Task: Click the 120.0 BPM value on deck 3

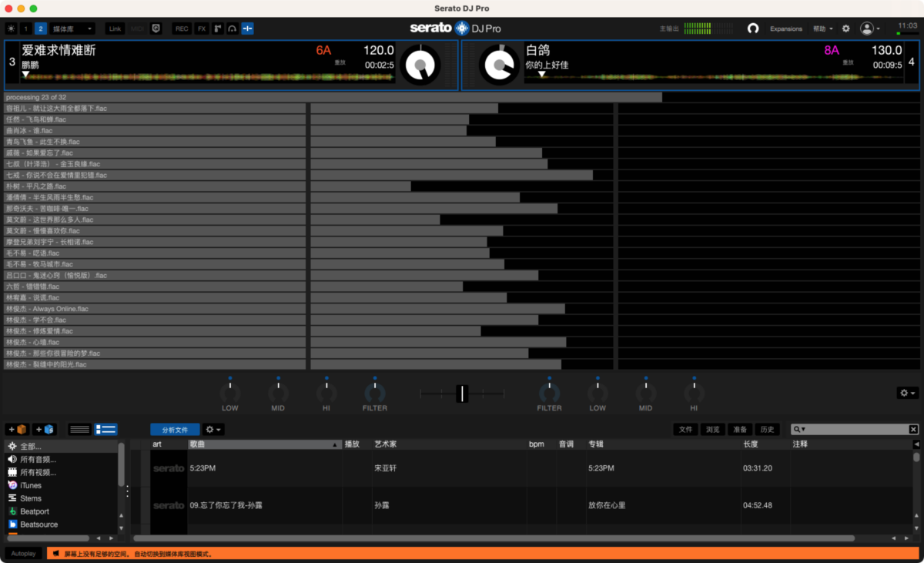Action: coord(379,50)
